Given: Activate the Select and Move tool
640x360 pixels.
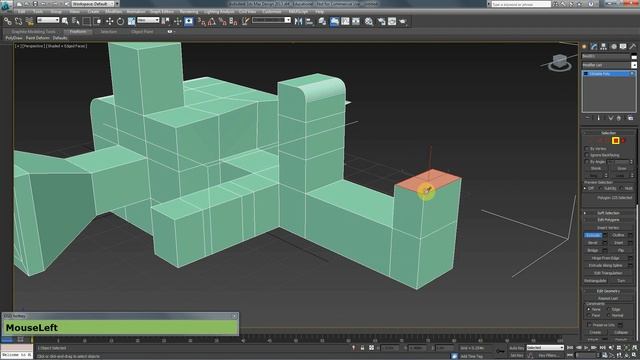Looking at the screenshot, I should click(109, 21).
